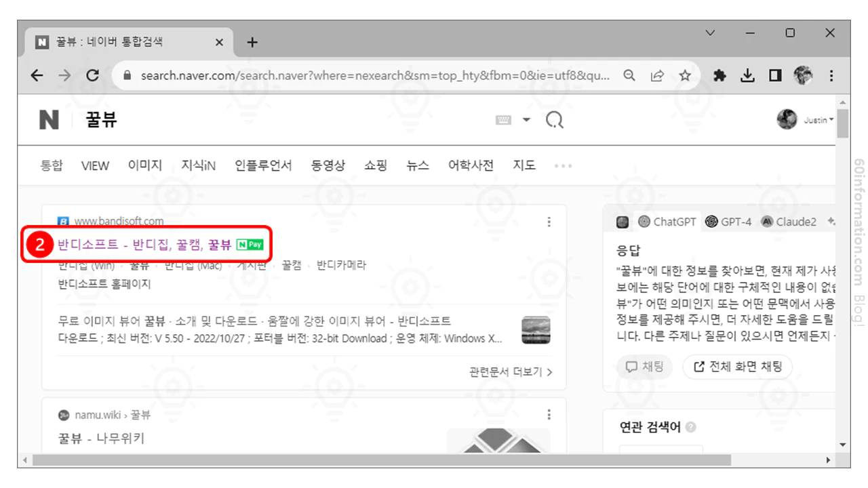Viewport: 868px width, 488px height.
Task: Open the namu.wiki › 꿀뷰 source link
Action: point(113,415)
